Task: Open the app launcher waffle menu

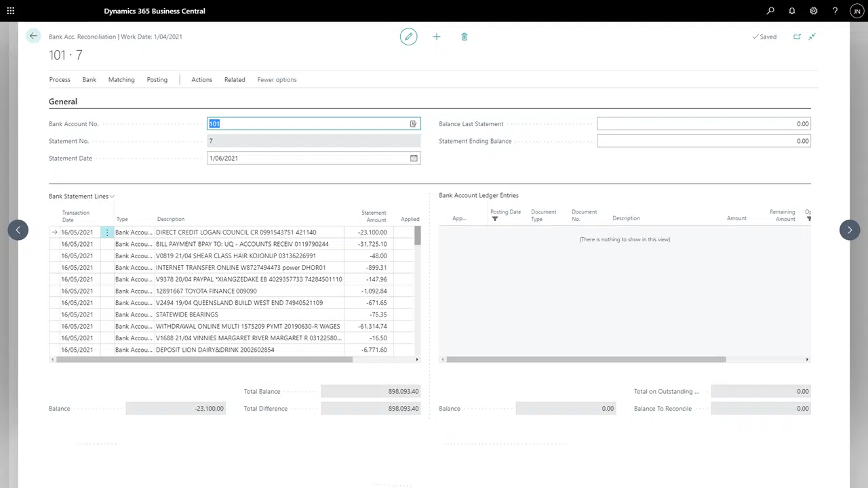Action: click(x=10, y=11)
